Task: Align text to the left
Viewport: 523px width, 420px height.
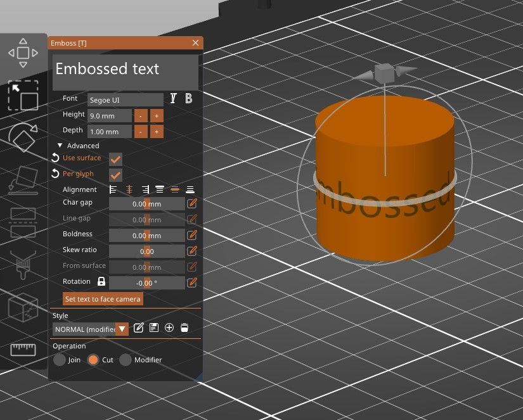Action: 113,189
